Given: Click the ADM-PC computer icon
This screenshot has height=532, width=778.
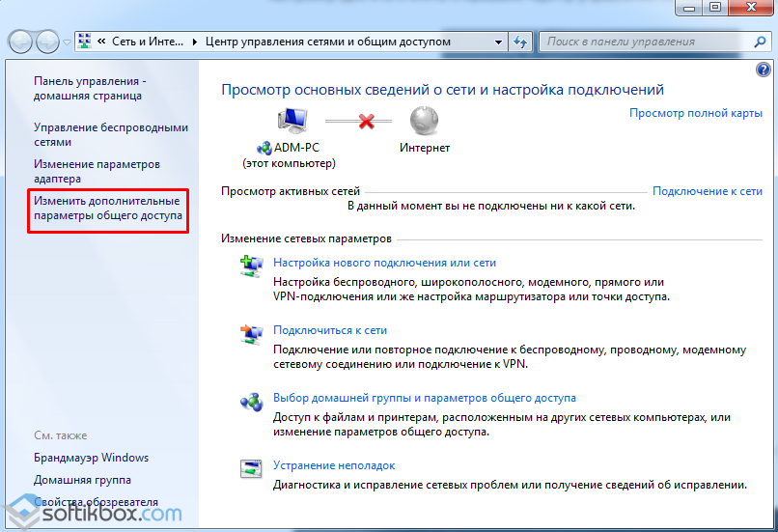Looking at the screenshot, I should (292, 121).
